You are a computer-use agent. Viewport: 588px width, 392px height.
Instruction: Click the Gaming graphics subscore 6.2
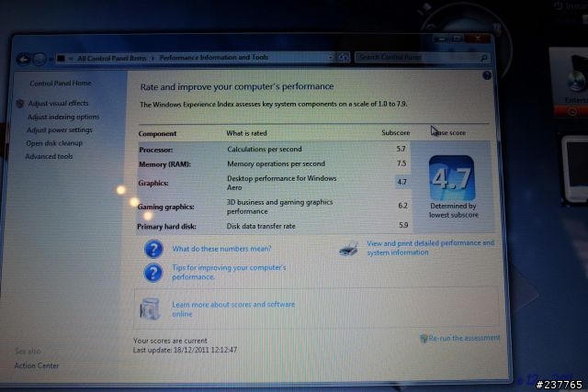click(402, 206)
